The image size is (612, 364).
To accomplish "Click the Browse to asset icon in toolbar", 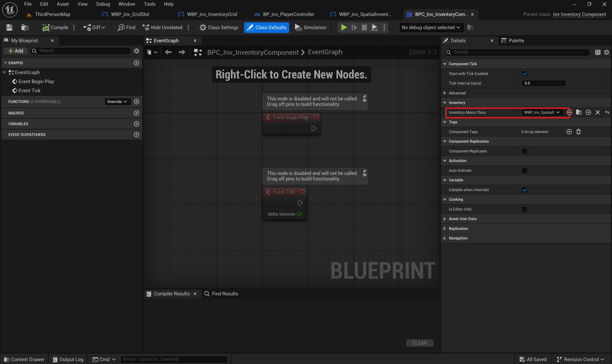I will point(25,27).
